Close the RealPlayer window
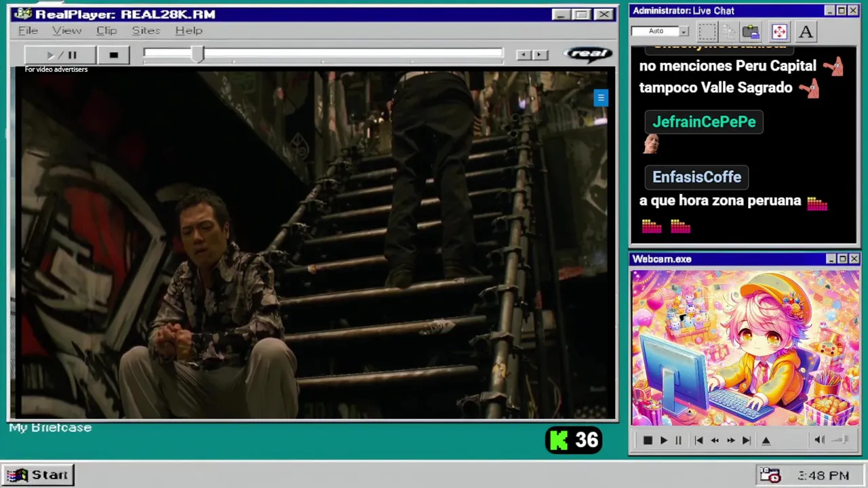 point(604,14)
